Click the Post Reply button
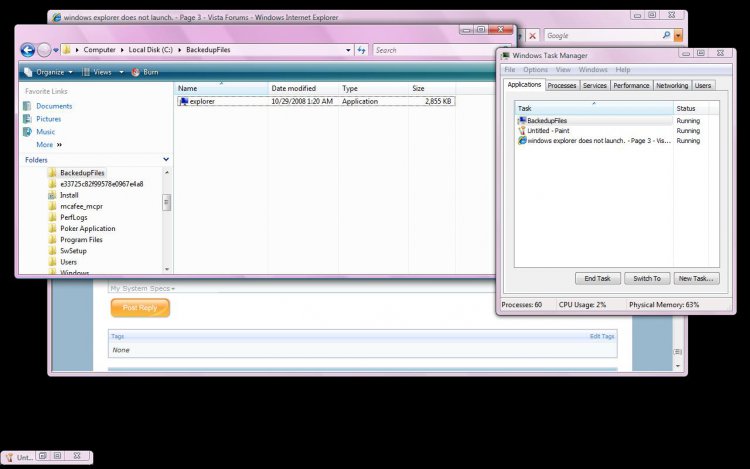 coord(140,308)
